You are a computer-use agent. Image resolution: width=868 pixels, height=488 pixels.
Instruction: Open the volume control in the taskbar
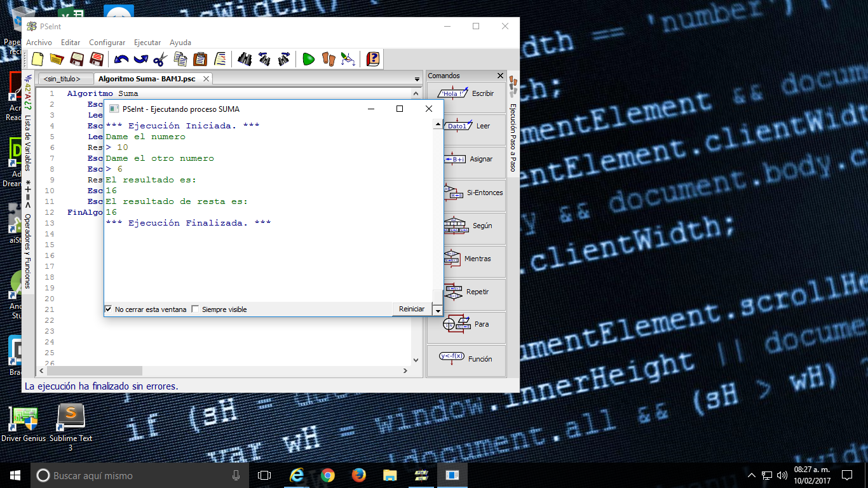coord(782,475)
